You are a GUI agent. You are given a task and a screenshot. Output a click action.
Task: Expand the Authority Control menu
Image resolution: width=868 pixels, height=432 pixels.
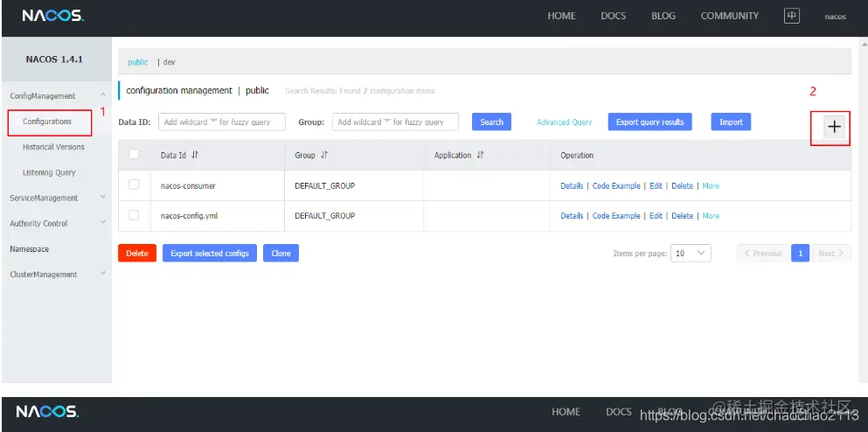click(x=103, y=223)
